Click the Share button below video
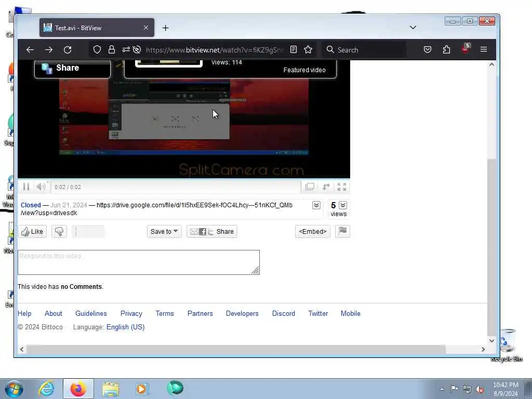Image resolution: width=532 pixels, height=399 pixels. [x=212, y=231]
